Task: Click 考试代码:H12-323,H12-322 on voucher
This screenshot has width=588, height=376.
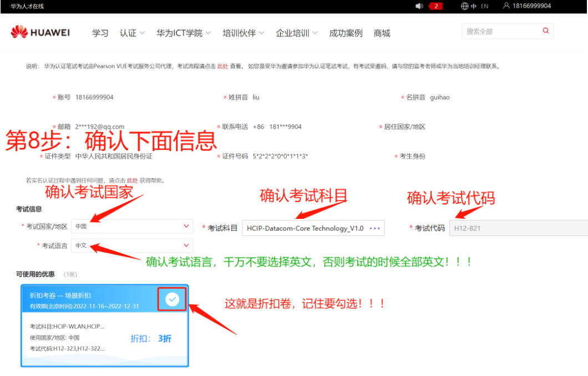Action: 67,349
